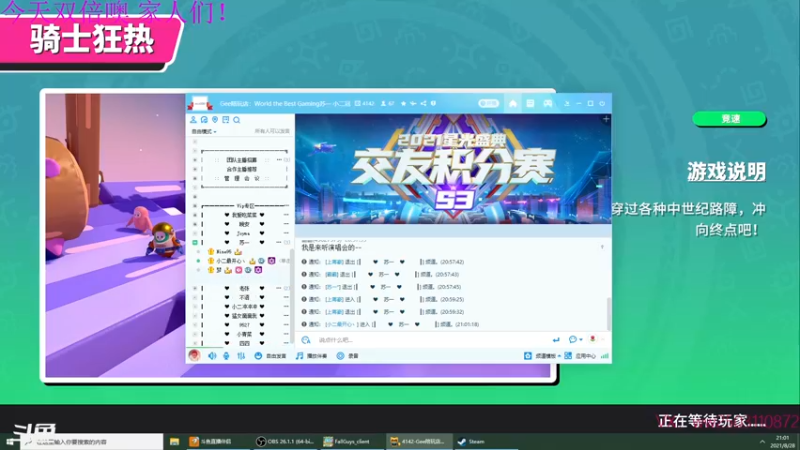Open the game controller icon in YY header
This screenshot has height=450, width=800.
(x=547, y=104)
